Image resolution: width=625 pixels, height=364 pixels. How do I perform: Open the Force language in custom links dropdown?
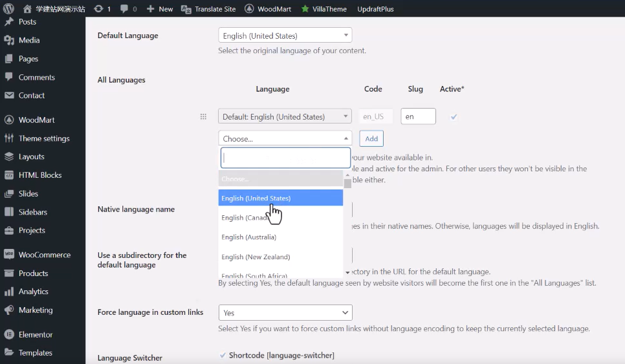click(x=285, y=313)
